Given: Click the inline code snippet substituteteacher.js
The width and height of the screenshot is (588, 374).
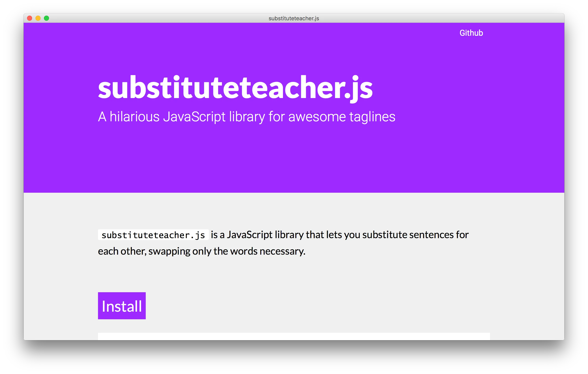Looking at the screenshot, I should (153, 235).
